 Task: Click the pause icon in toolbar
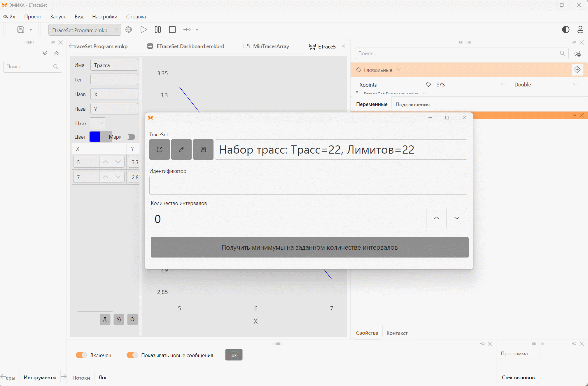pos(158,29)
